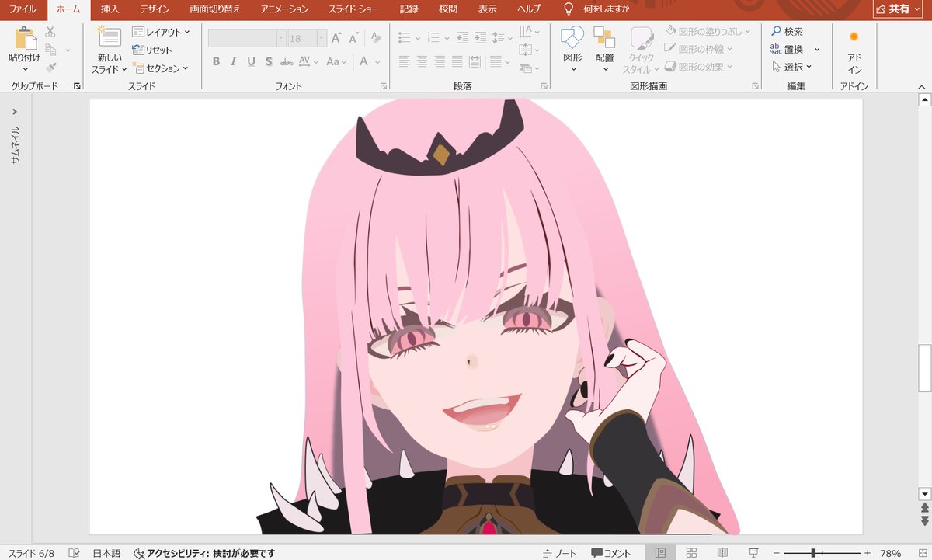Expand the Thumbnails (サムネイル) pane arrow
932x560 pixels.
[x=15, y=111]
